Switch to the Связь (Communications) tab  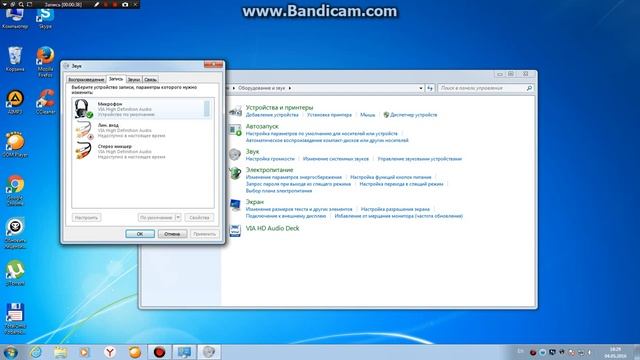(150, 80)
